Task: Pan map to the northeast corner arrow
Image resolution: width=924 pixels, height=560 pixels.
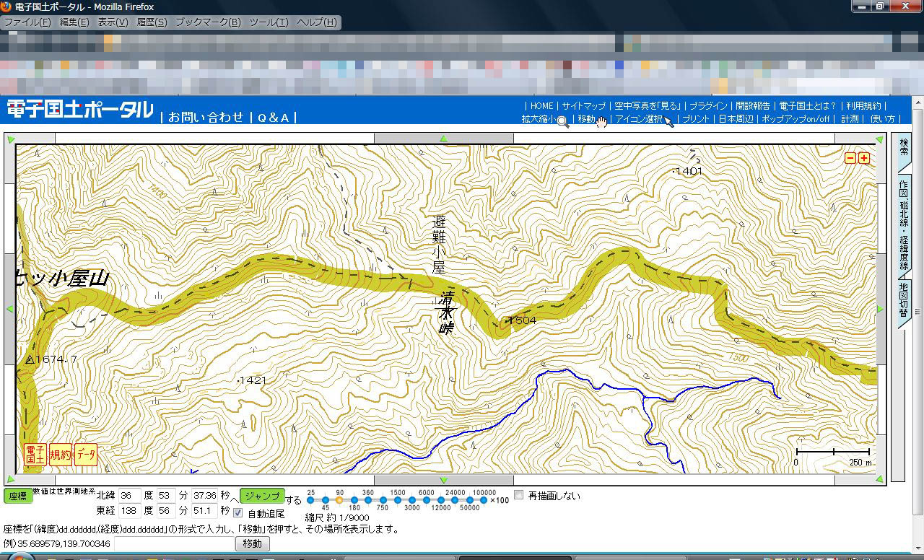Action: point(879,139)
